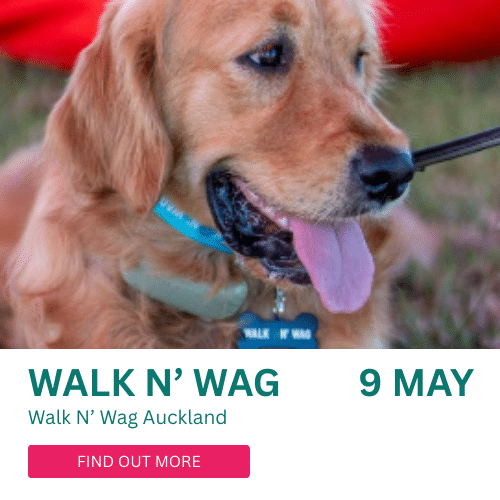Open the Walk N' Wag Auckland subtitle link
Viewport: 500px width, 500px height.
[127, 418]
